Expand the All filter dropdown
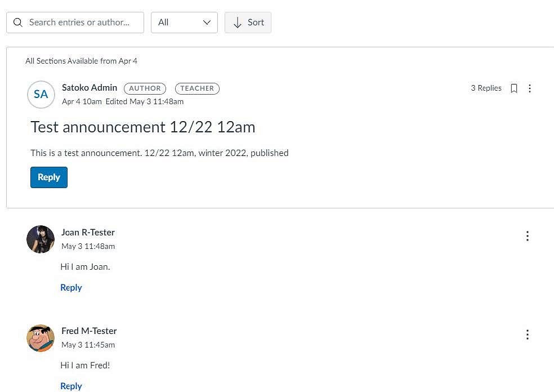The image size is (554, 392). [x=184, y=23]
